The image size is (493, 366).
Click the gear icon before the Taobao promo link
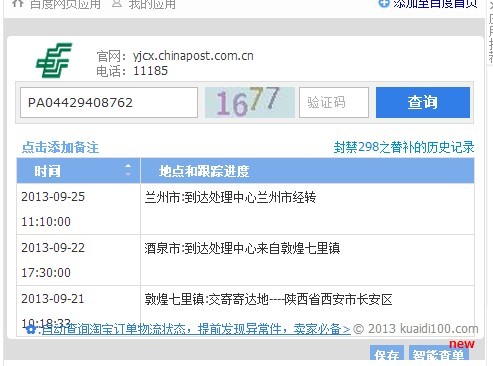[31, 329]
